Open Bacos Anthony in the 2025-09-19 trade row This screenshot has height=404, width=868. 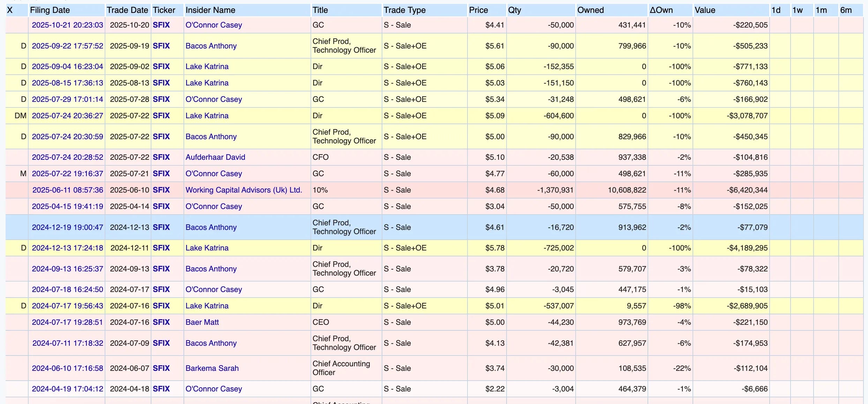(x=211, y=46)
